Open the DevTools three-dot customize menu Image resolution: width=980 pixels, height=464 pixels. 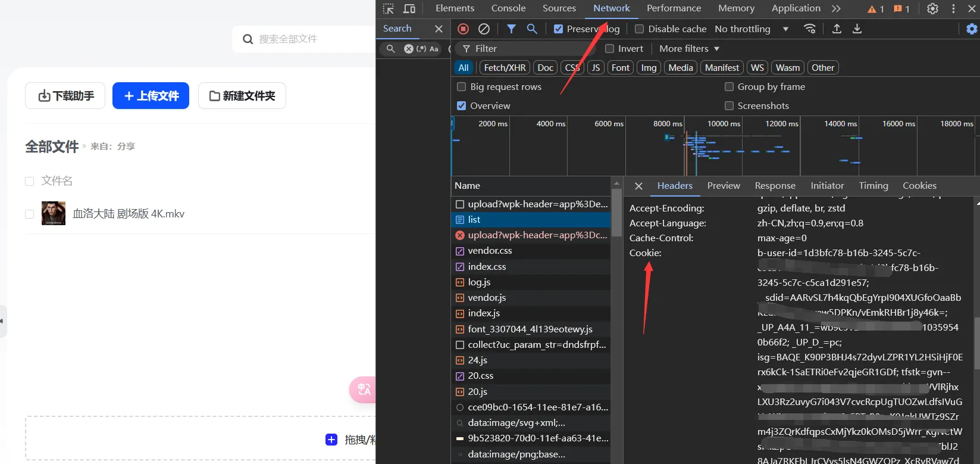[953, 9]
